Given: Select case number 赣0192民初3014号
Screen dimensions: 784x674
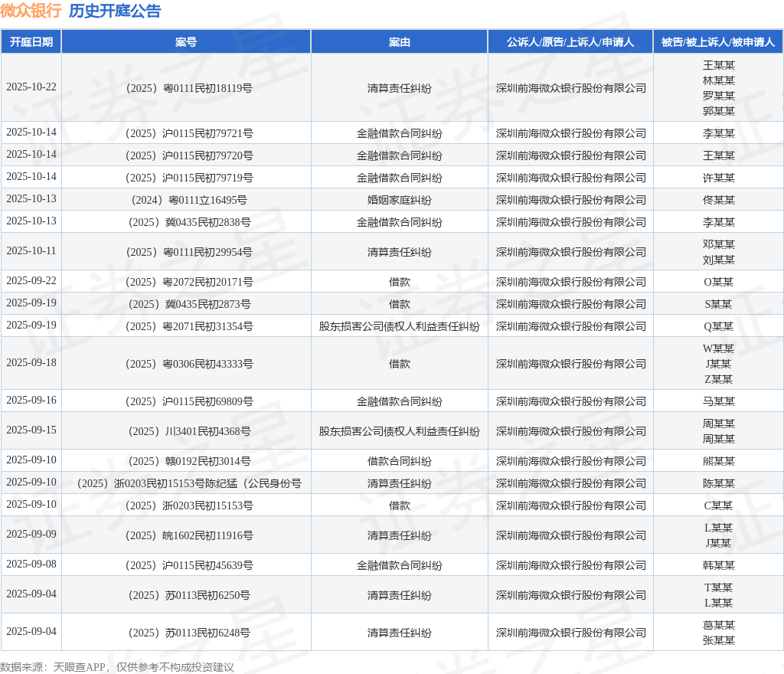Looking at the screenshot, I should pos(189,461).
